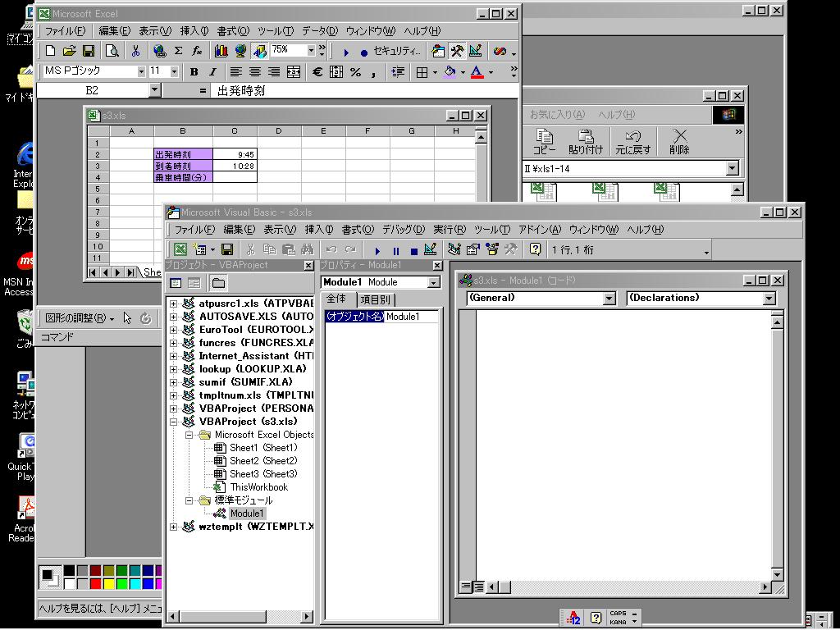This screenshot has height=630, width=840.
Task: Click the Cut scissors icon in Excel toolbar
Action: (x=135, y=51)
